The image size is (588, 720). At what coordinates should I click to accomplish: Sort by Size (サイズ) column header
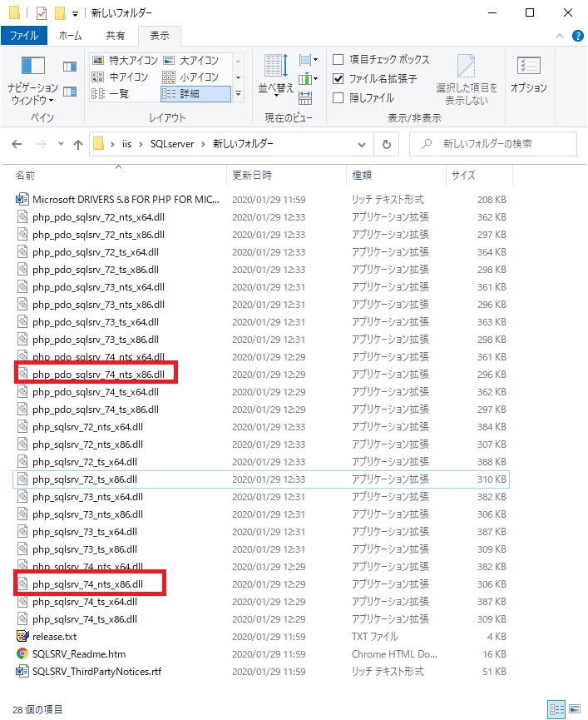point(479,175)
